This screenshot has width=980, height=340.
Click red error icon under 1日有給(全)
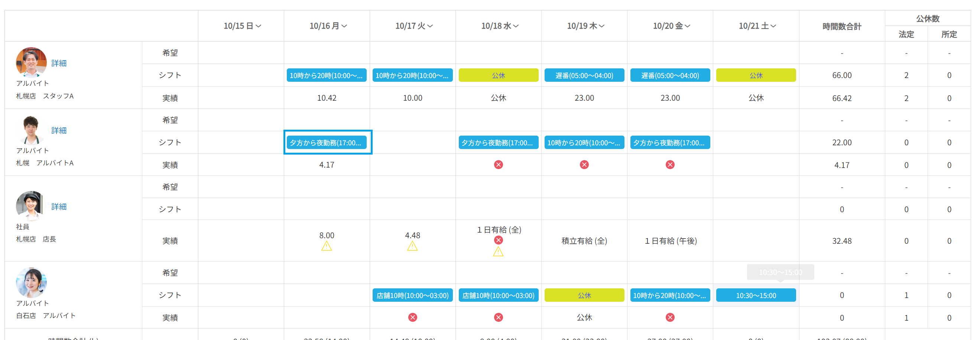(498, 240)
